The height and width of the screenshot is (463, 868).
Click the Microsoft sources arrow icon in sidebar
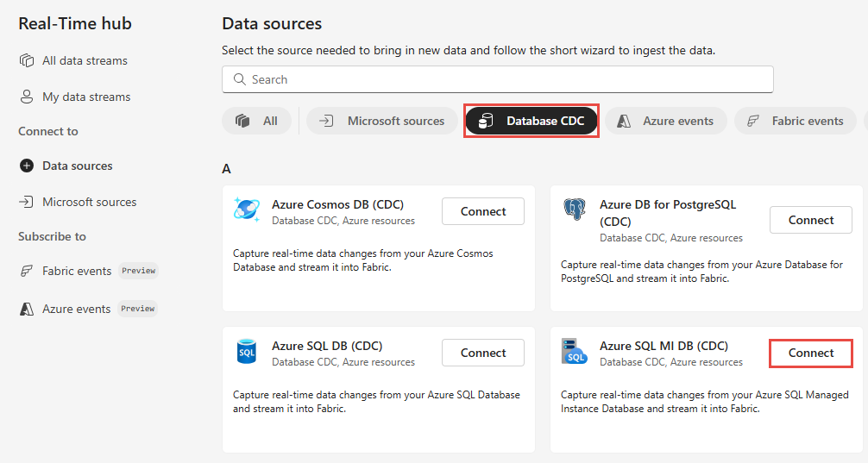[26, 202]
